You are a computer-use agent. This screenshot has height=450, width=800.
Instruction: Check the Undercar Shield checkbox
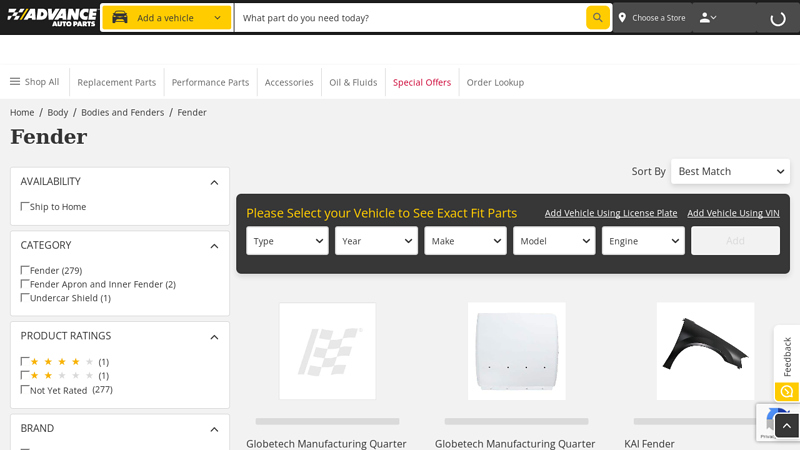click(x=24, y=297)
